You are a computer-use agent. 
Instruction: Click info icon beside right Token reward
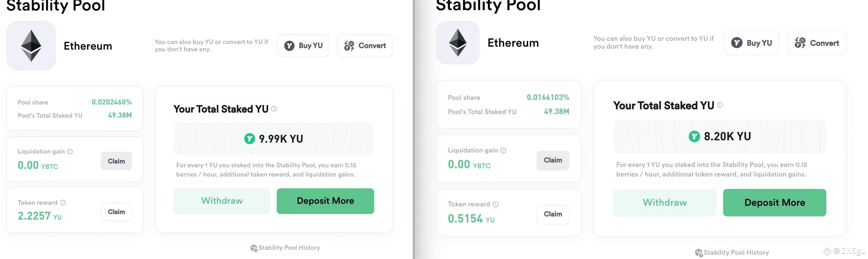(x=496, y=204)
